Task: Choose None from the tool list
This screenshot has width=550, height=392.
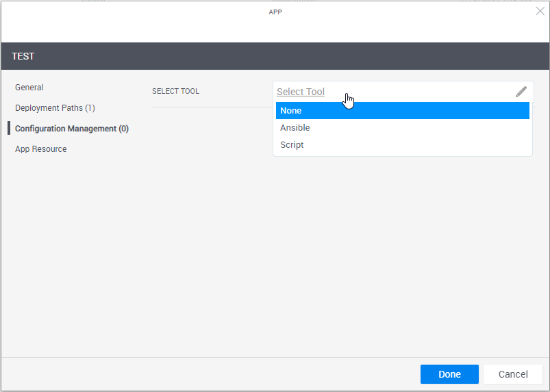Action: [403, 111]
